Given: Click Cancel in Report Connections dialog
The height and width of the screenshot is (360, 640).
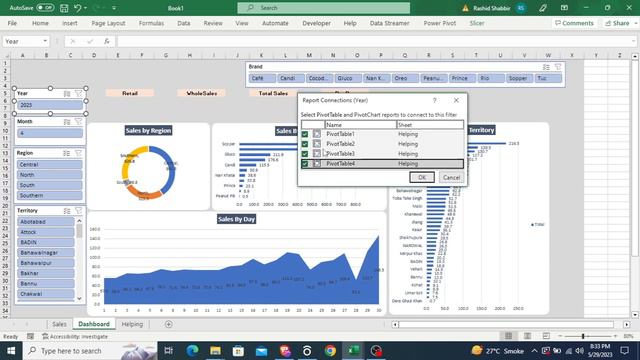Looking at the screenshot, I should [x=451, y=177].
